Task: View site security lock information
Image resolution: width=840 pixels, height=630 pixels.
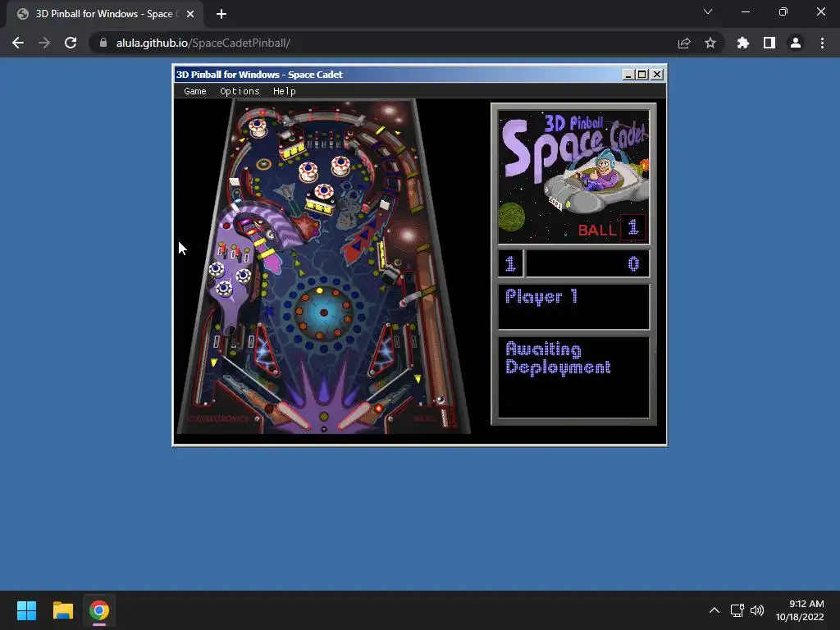Action: coord(103,43)
